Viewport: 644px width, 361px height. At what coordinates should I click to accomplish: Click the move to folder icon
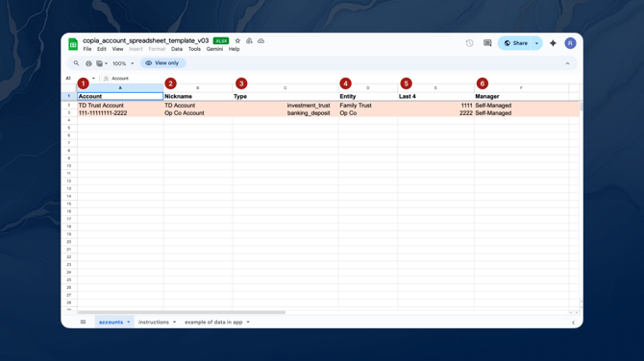coord(249,40)
